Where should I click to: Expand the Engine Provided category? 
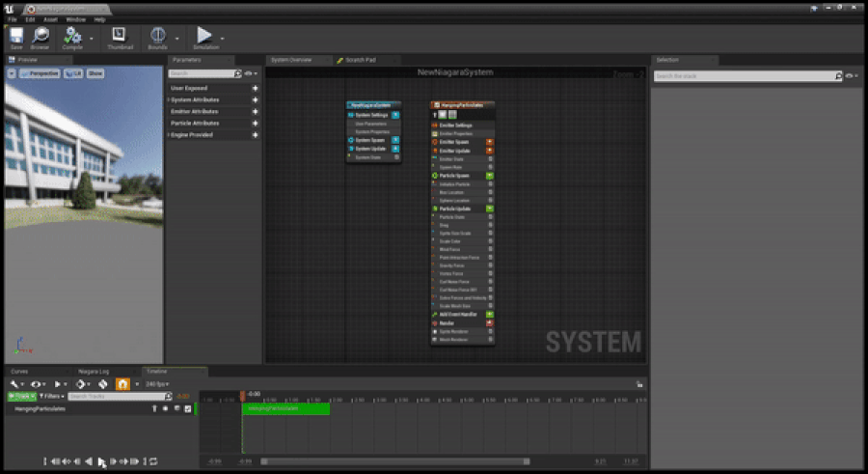click(169, 135)
